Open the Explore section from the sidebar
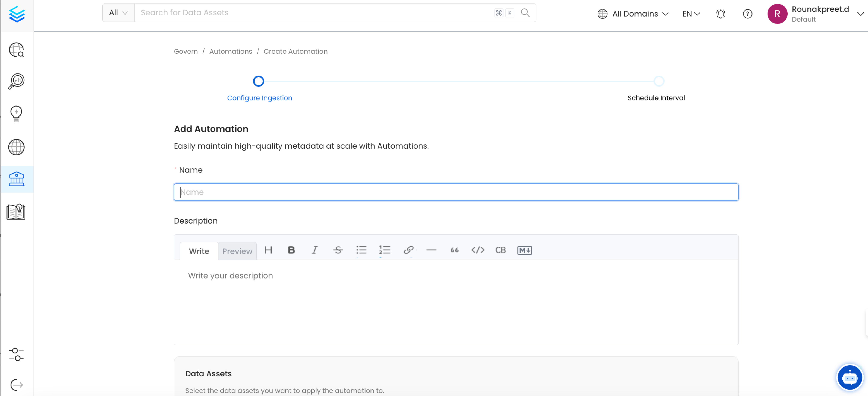This screenshot has width=868, height=396. pyautogui.click(x=17, y=50)
